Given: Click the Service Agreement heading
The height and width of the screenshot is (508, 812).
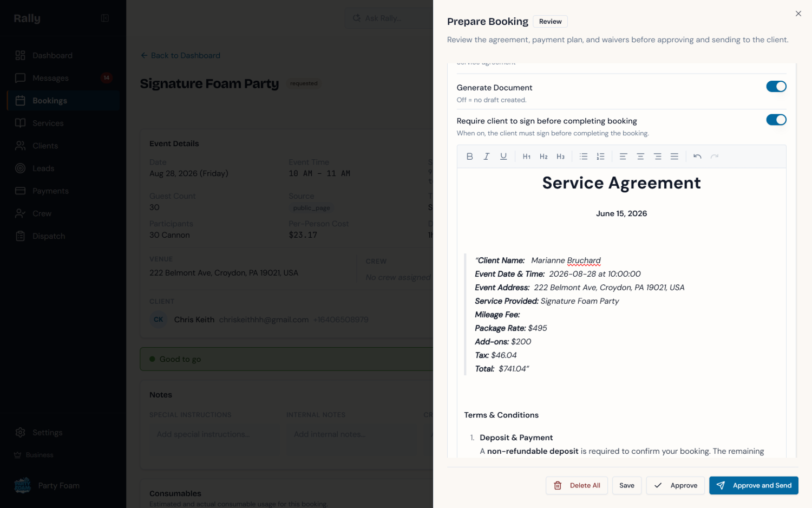Looking at the screenshot, I should [621, 183].
